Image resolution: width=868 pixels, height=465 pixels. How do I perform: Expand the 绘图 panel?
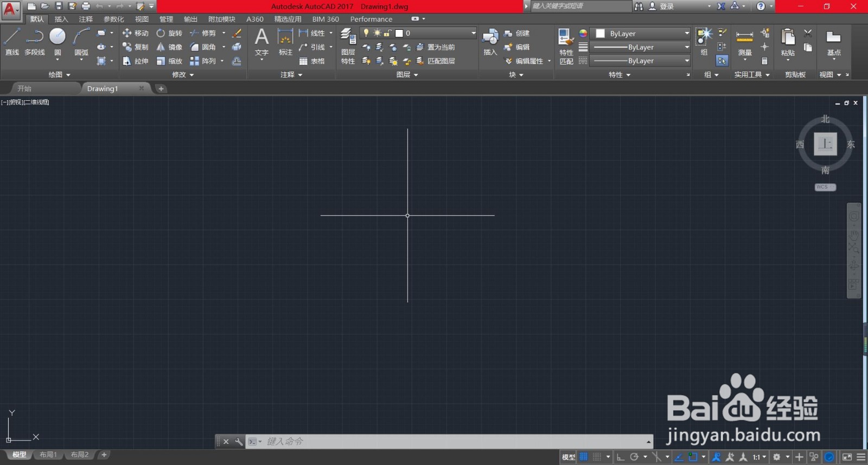(59, 75)
